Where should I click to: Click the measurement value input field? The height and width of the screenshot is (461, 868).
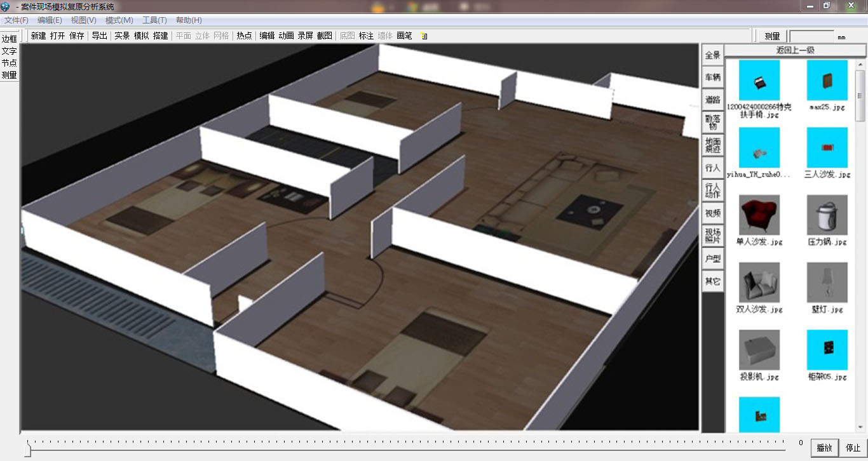811,36
